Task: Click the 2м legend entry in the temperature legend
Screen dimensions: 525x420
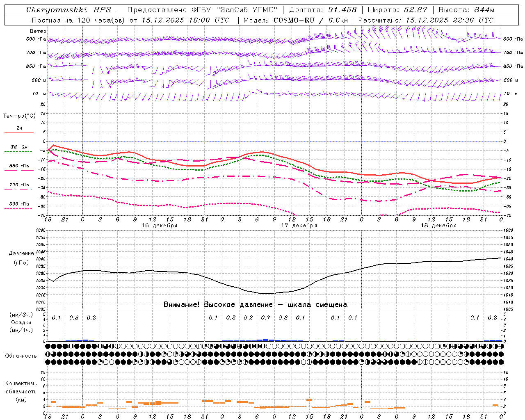Action: pos(19,128)
